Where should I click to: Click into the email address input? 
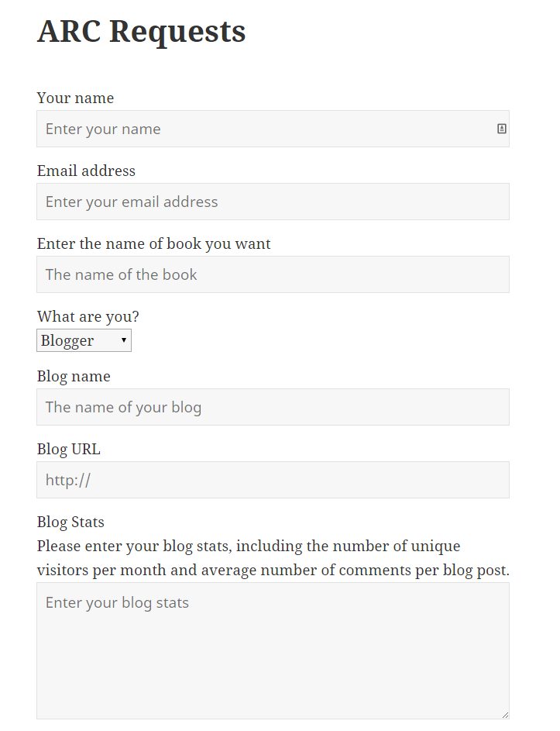273,202
